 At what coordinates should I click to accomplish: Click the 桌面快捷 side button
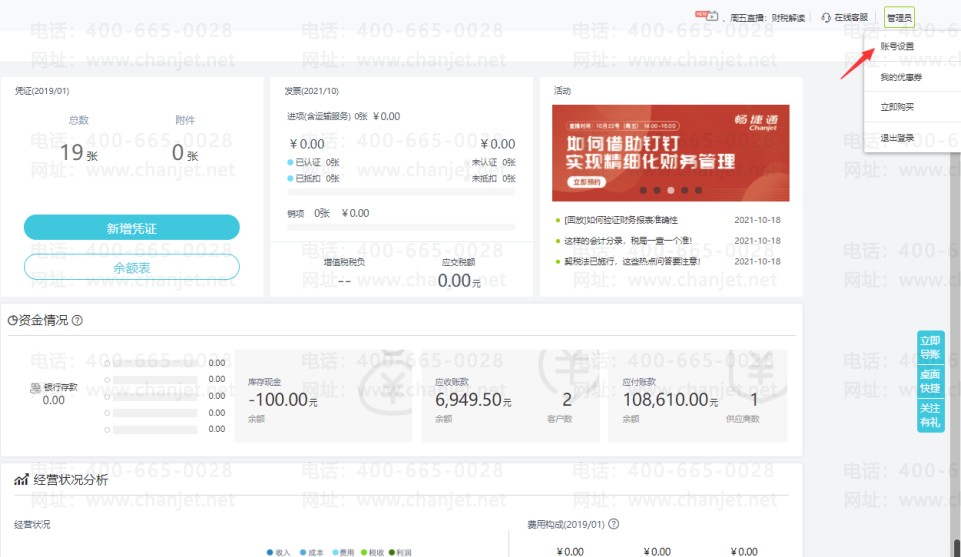[x=930, y=381]
